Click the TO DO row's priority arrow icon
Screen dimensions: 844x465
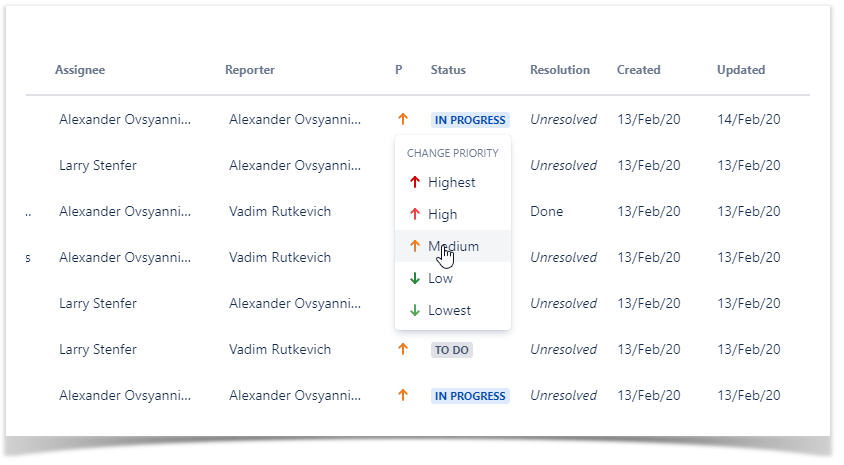tap(403, 349)
